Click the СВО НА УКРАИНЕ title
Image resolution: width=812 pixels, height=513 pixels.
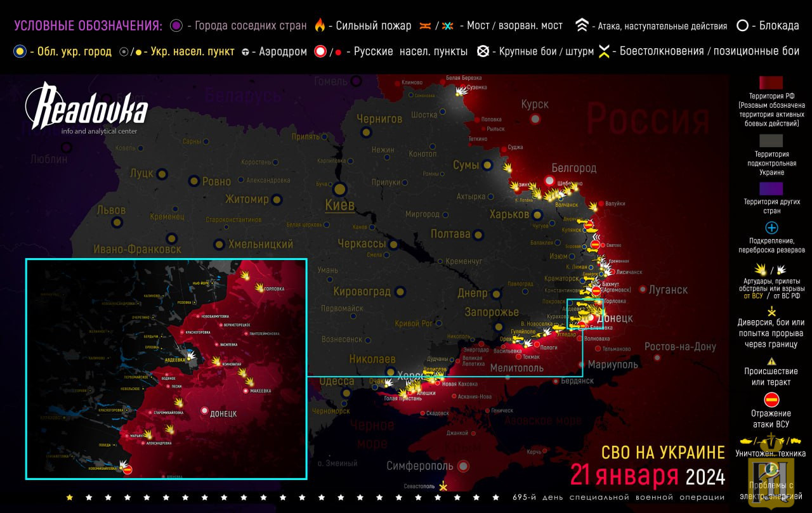663,452
